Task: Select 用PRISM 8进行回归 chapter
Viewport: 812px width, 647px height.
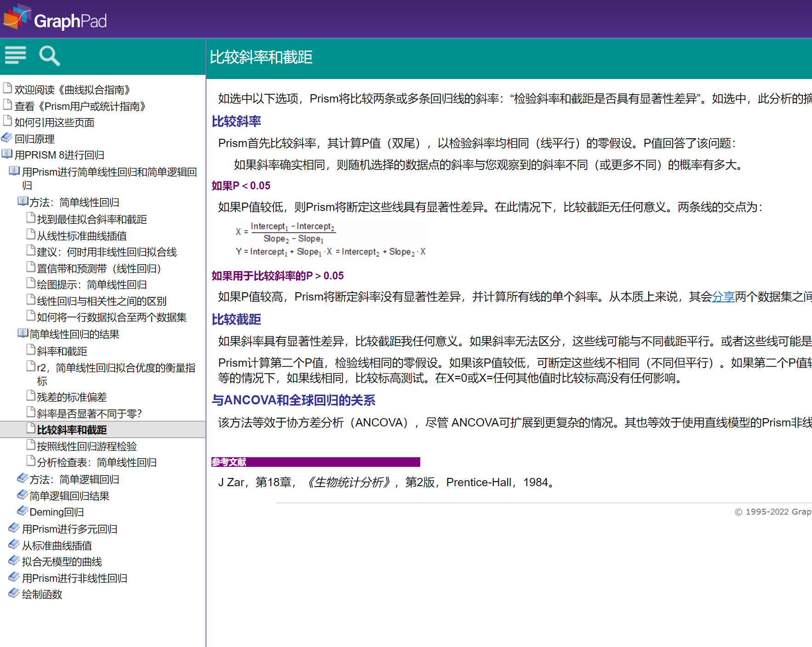Action: tap(59, 155)
